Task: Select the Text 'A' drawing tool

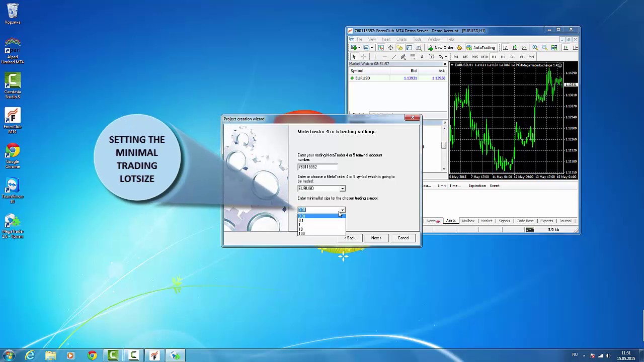Action: coord(422,57)
